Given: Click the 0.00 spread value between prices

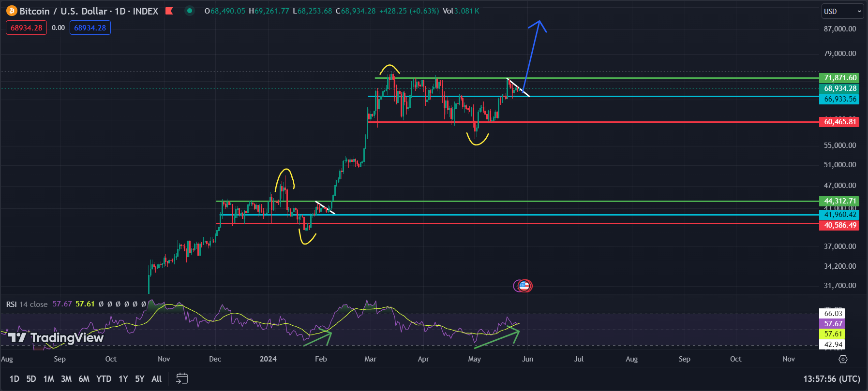Looking at the screenshot, I should [x=58, y=28].
